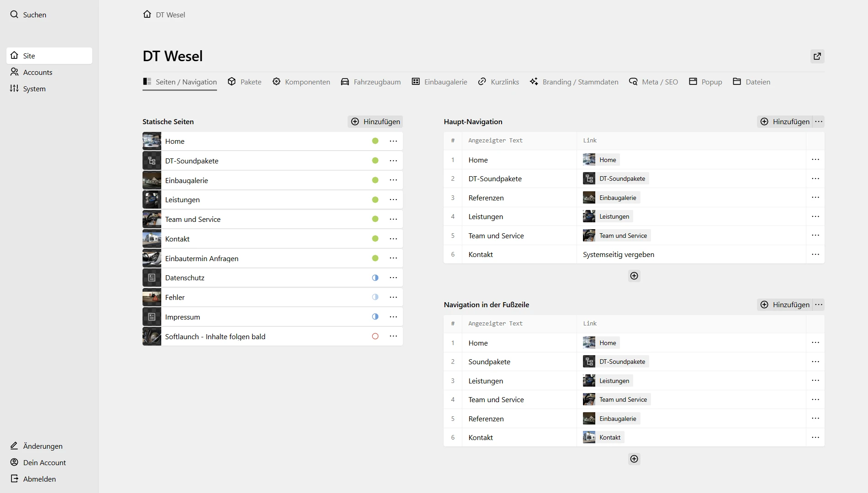Switch to the Fahrzeugbaum tab
868x493 pixels.
point(371,82)
